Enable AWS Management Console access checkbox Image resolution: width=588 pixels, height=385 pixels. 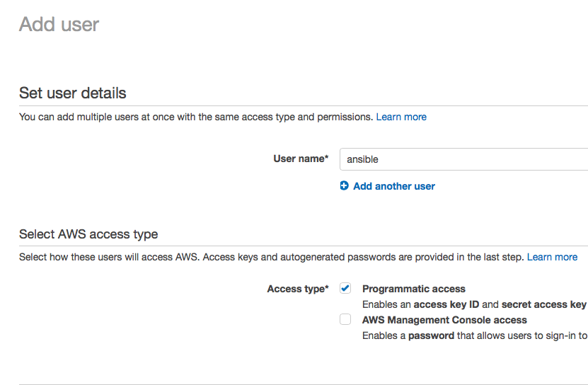click(345, 319)
